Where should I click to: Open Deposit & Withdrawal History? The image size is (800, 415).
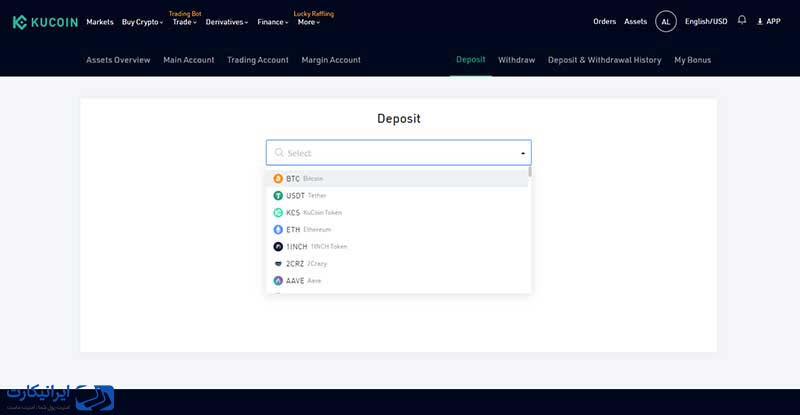(x=605, y=60)
